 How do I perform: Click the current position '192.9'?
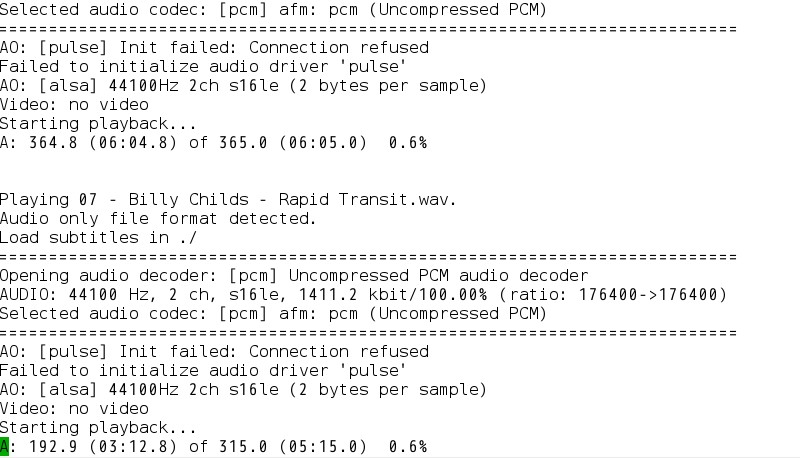click(44, 446)
